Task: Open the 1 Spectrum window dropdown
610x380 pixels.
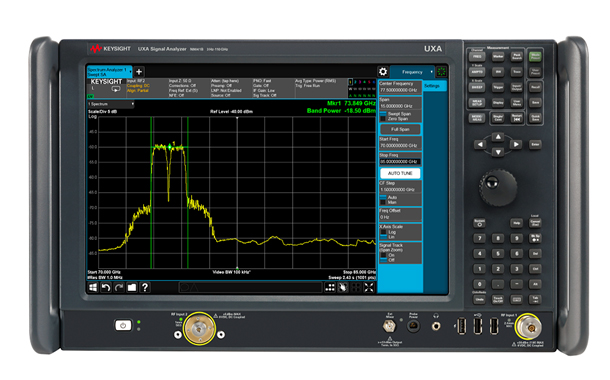Action: coord(111,104)
